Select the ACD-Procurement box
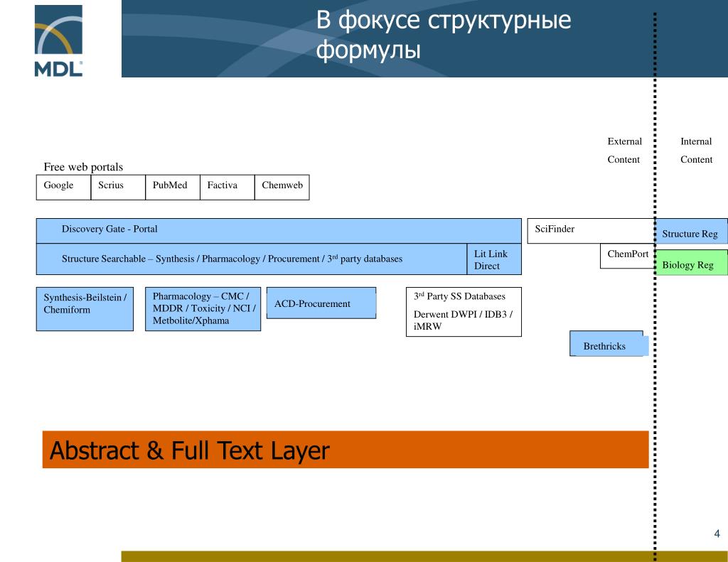 (x=321, y=303)
